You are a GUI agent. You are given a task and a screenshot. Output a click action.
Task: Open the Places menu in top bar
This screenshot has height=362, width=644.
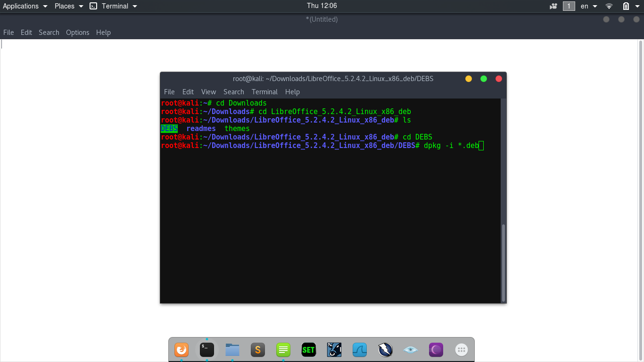(x=69, y=6)
